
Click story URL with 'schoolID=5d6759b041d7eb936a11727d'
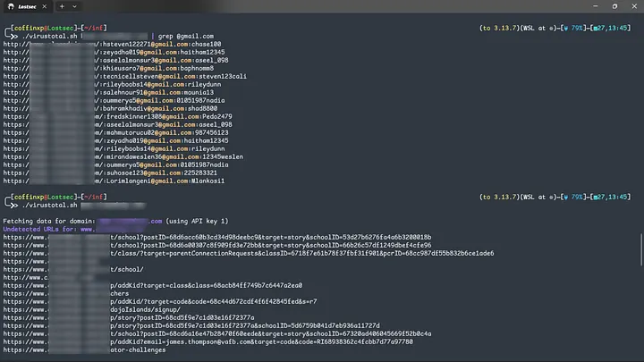click(191, 326)
